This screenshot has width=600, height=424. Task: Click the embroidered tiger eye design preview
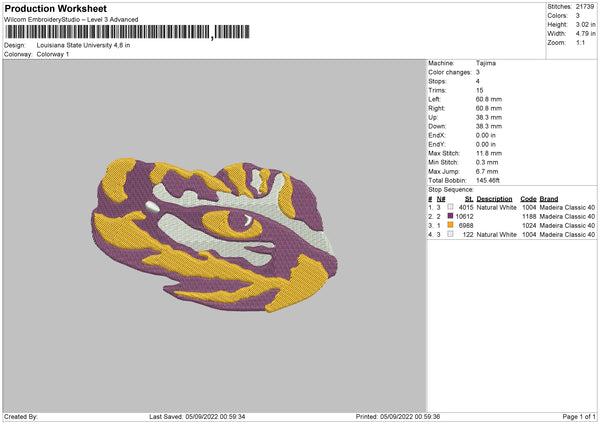point(215,235)
